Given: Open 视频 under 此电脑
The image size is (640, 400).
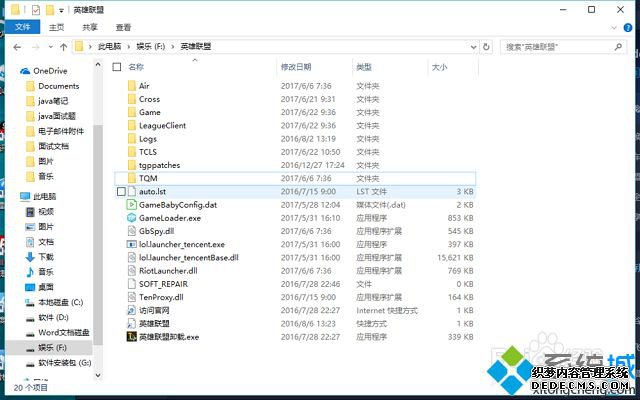Looking at the screenshot, I should 46,212.
